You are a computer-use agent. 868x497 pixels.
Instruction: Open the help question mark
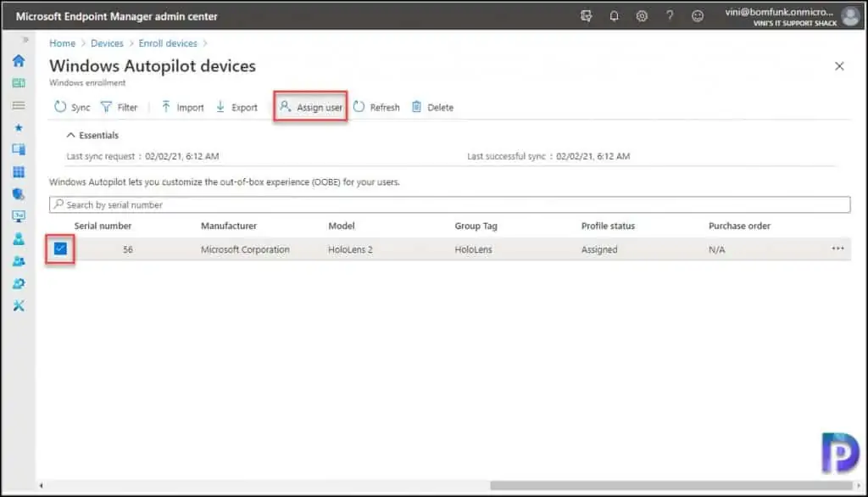click(670, 16)
